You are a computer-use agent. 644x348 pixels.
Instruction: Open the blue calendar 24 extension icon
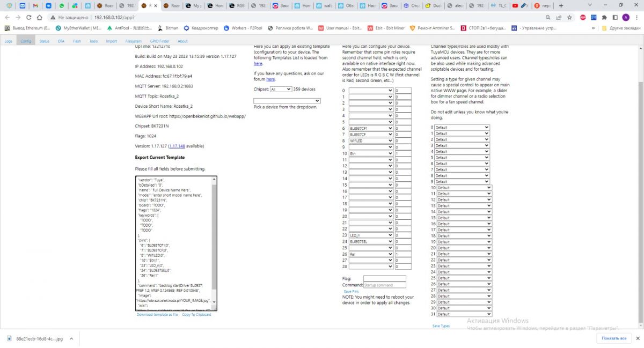(x=594, y=17)
